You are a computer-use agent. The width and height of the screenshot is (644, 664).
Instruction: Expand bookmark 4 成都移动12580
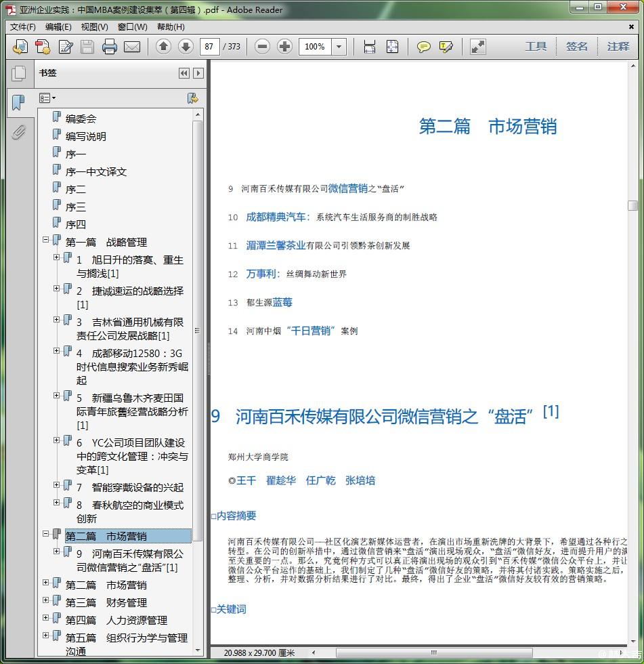pos(56,351)
